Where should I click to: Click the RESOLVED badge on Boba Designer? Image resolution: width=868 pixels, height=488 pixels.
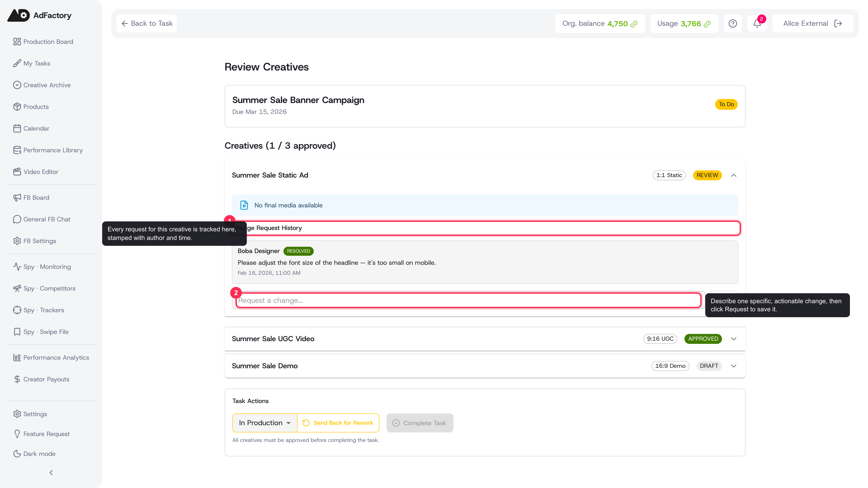click(x=298, y=251)
